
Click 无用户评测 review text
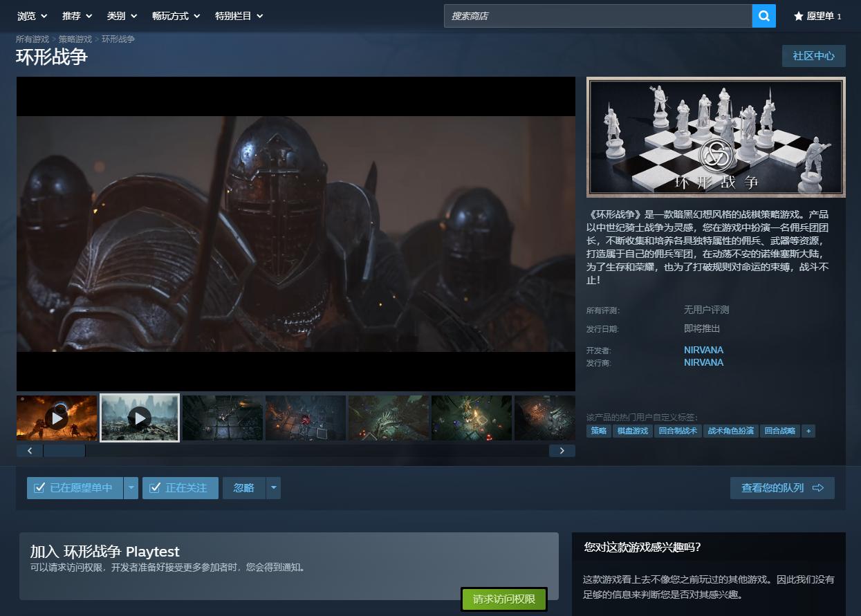pos(706,310)
